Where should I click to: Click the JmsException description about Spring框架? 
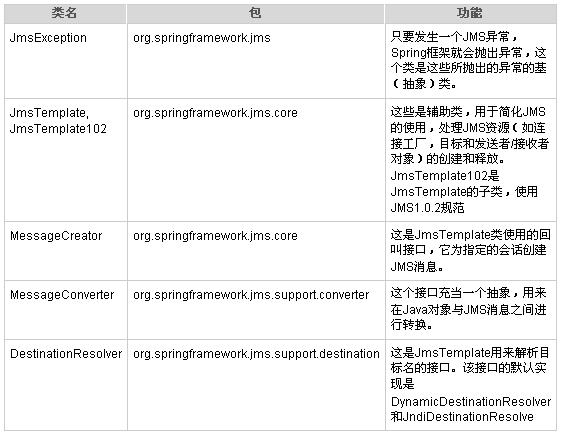pos(469,60)
